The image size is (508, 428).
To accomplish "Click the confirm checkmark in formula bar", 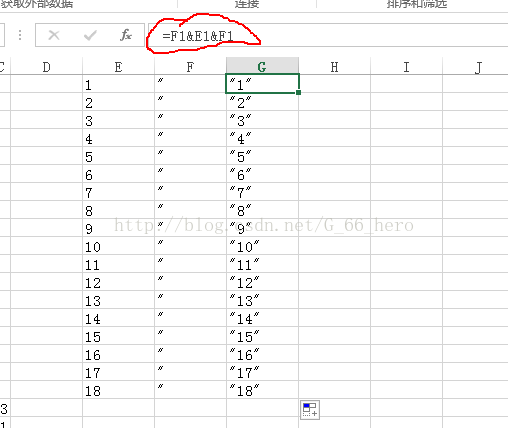I will (90, 35).
